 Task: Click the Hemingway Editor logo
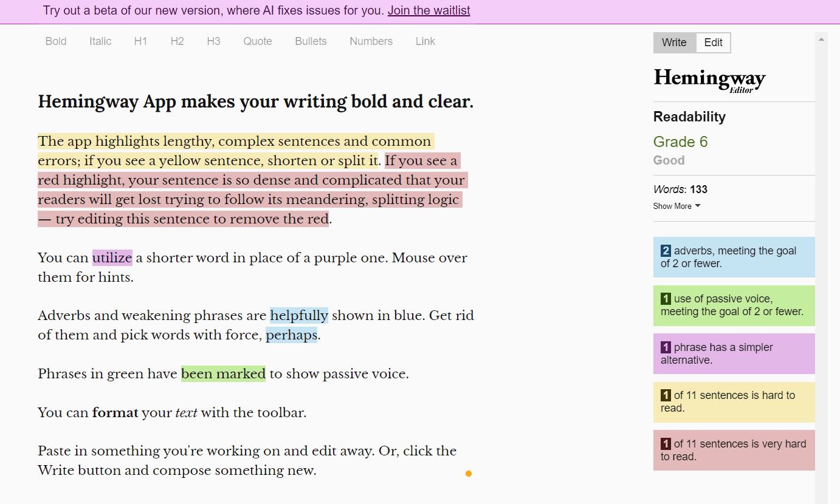click(709, 80)
